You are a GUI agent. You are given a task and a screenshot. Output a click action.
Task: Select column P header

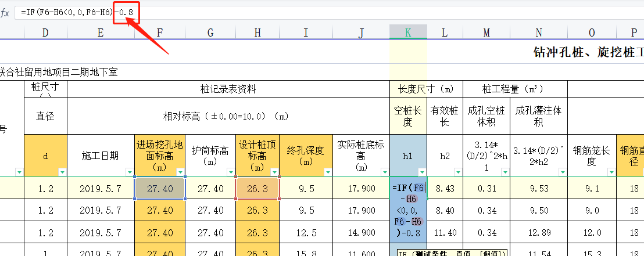coord(630,33)
